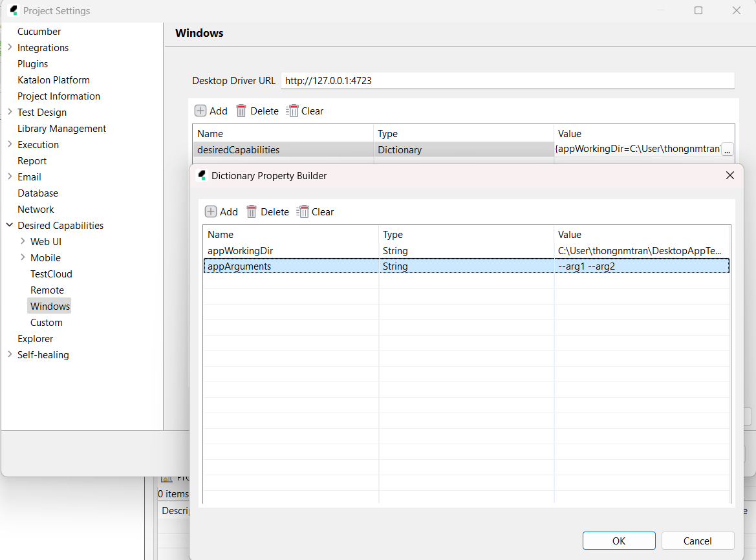Click the Katalon logo in the dialog title bar
Screen dimensions: 756x560
click(x=201, y=175)
